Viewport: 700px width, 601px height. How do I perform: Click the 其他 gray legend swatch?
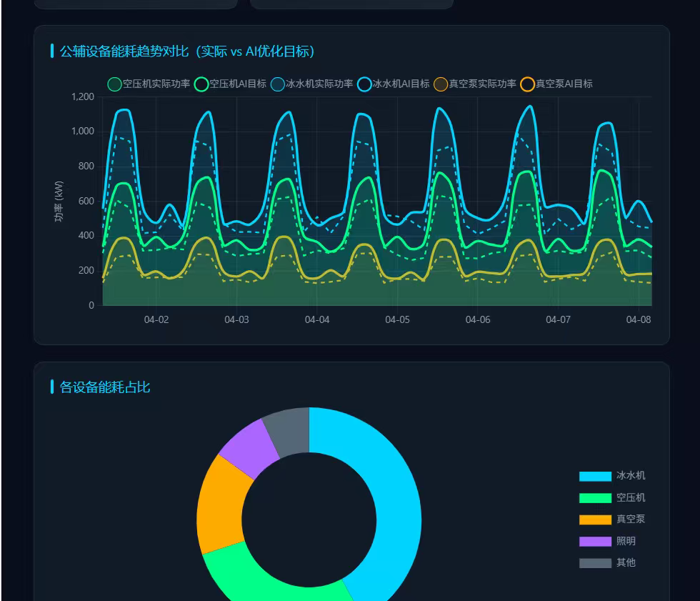595,563
